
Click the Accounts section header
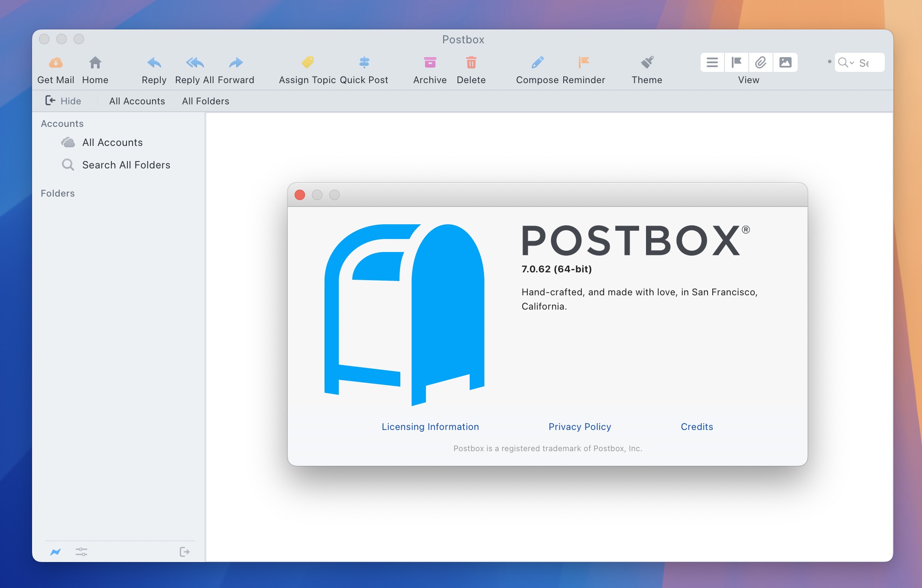(x=62, y=123)
